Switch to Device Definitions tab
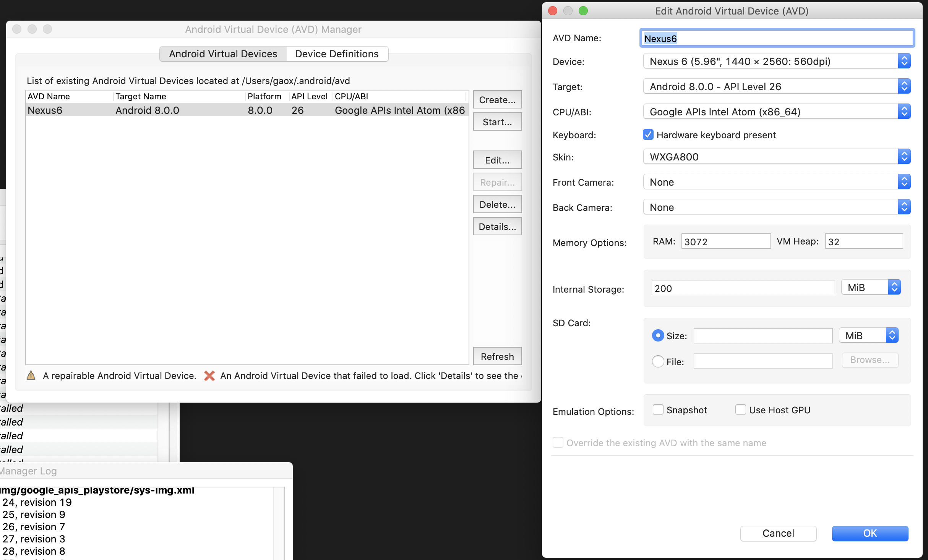The height and width of the screenshot is (560, 928). coord(337,54)
